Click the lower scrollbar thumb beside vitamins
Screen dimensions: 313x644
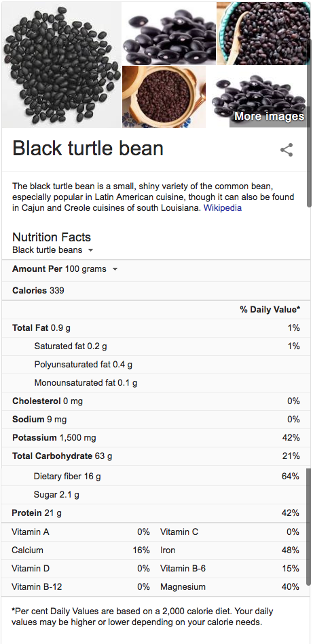pyautogui.click(x=309, y=527)
